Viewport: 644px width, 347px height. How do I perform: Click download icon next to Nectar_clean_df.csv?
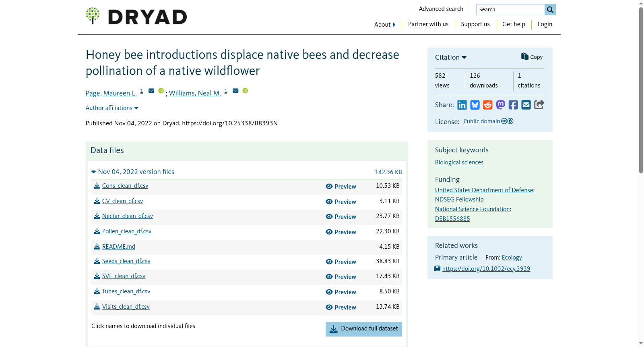(97, 216)
